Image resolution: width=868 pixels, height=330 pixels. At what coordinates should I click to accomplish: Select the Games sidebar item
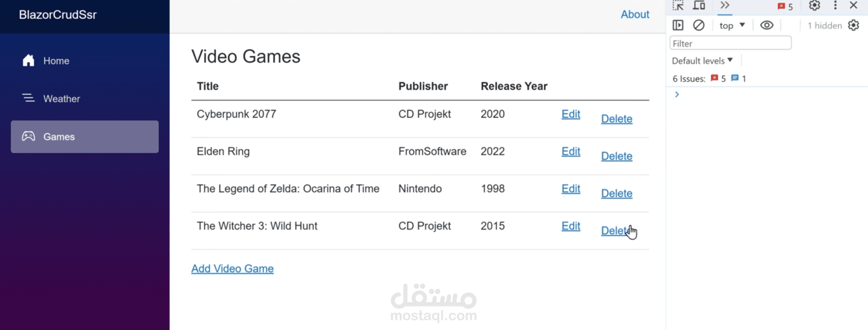tap(59, 137)
